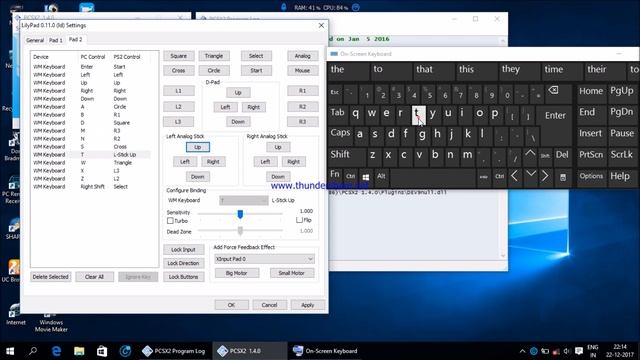Click the Apply button

coord(307,305)
